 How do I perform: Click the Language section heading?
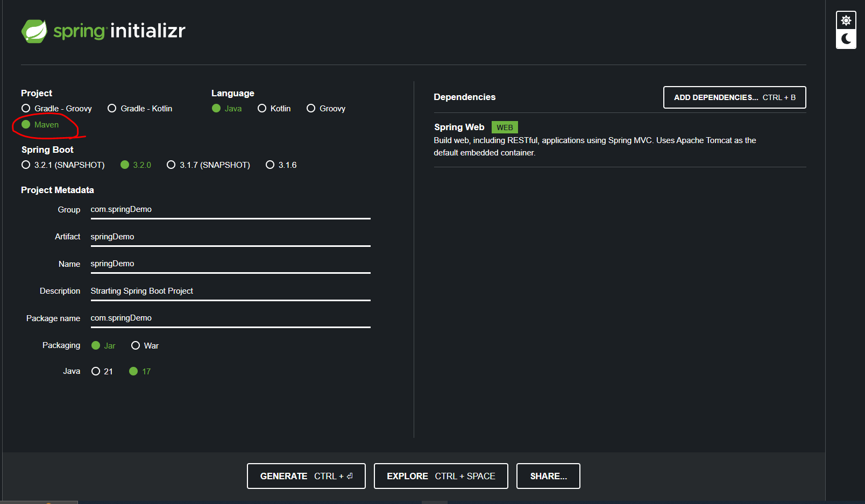[x=233, y=94]
